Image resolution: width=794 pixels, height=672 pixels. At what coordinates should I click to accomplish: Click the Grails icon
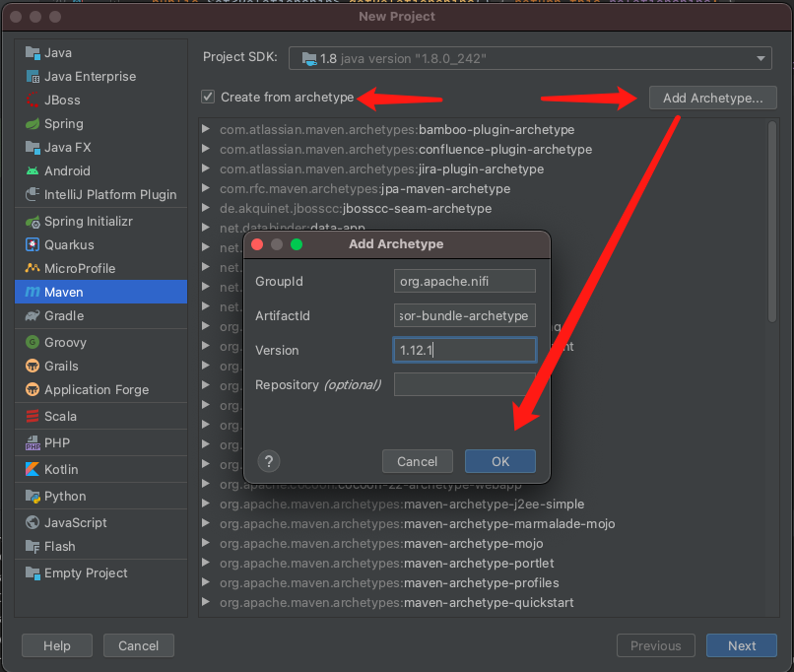(x=33, y=366)
